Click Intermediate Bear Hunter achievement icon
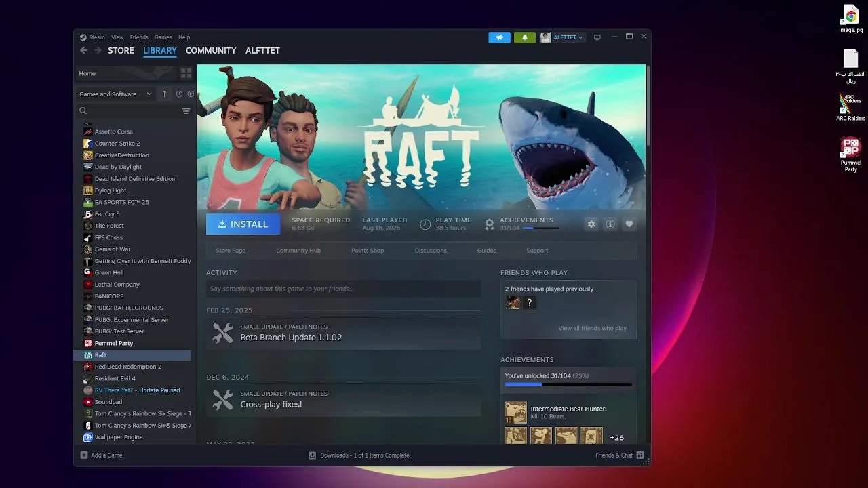The image size is (868, 488). (515, 412)
